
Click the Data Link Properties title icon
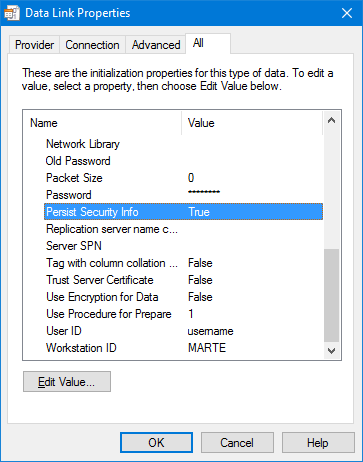point(12,13)
